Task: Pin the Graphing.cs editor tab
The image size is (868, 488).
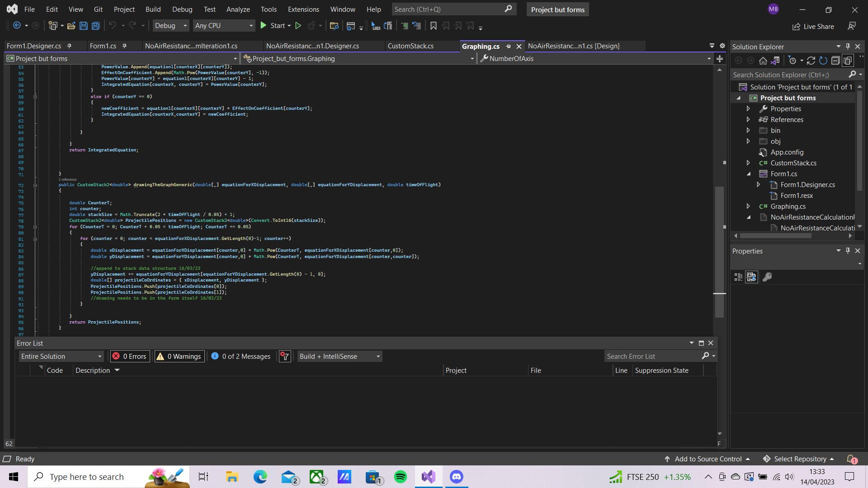Action: pos(509,46)
